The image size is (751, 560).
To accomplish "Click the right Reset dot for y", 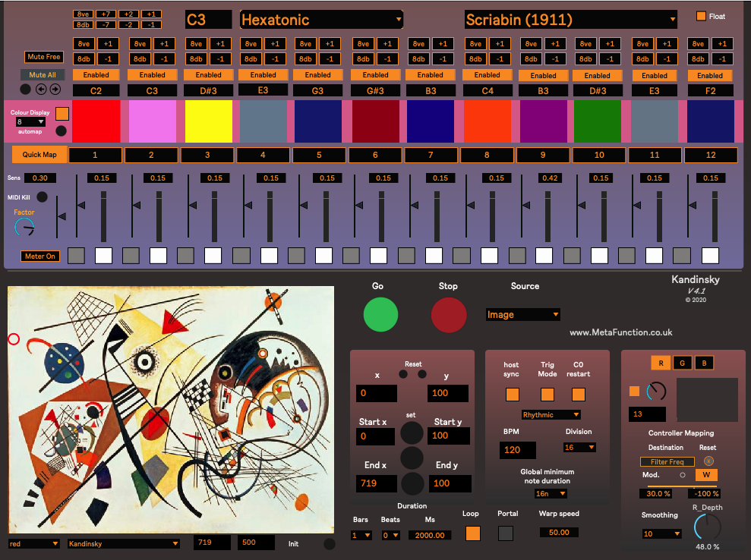I will coord(422,374).
